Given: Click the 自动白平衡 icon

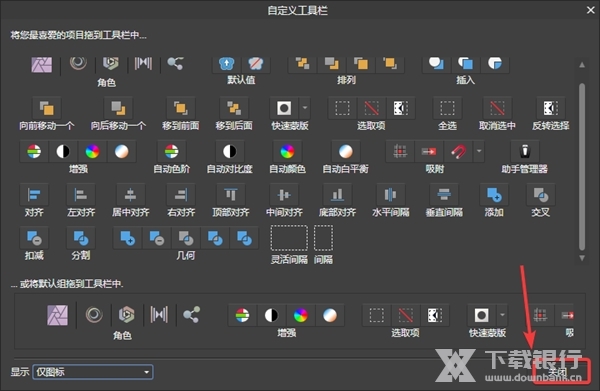Looking at the screenshot, I should 345,152.
